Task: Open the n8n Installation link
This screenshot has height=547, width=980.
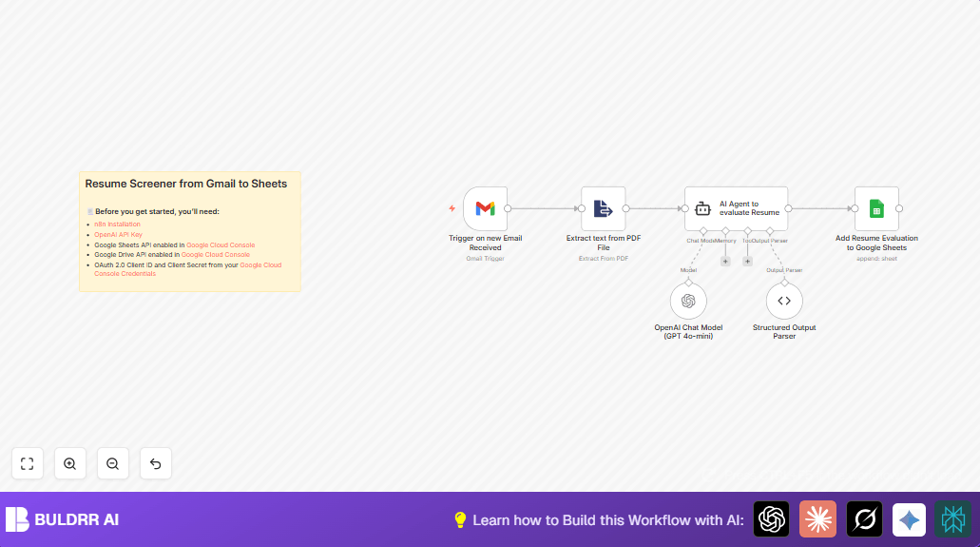Action: pos(118,225)
